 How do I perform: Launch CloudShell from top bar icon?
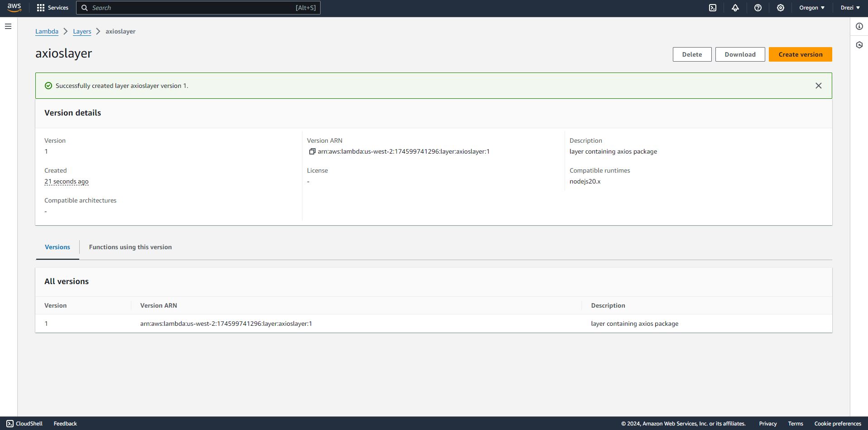coord(713,8)
